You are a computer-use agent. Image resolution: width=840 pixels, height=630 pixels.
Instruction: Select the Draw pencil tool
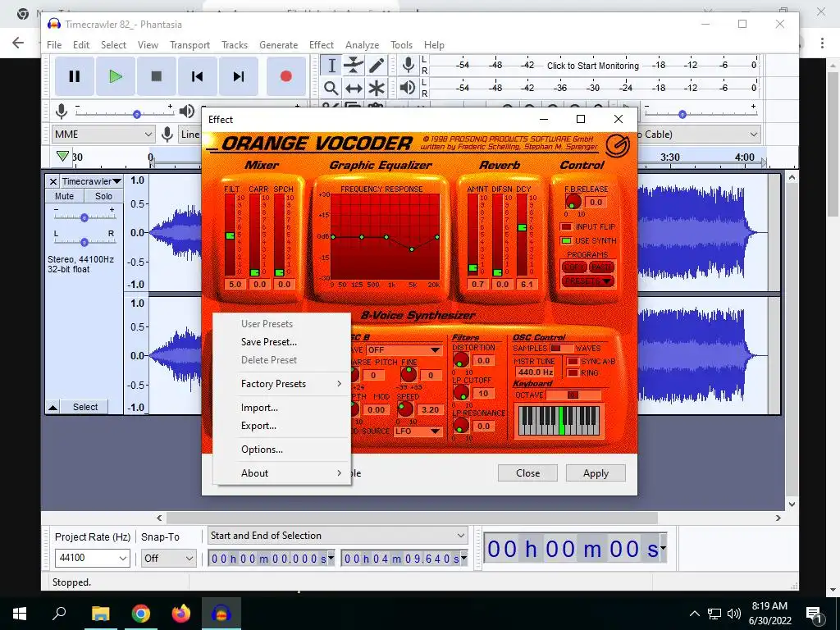[x=377, y=66]
